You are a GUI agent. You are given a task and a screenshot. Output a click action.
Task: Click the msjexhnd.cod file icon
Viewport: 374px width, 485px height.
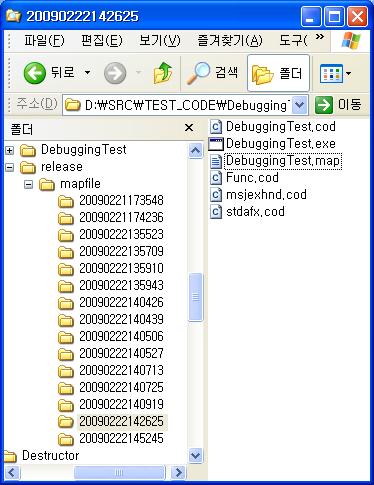tap(216, 195)
